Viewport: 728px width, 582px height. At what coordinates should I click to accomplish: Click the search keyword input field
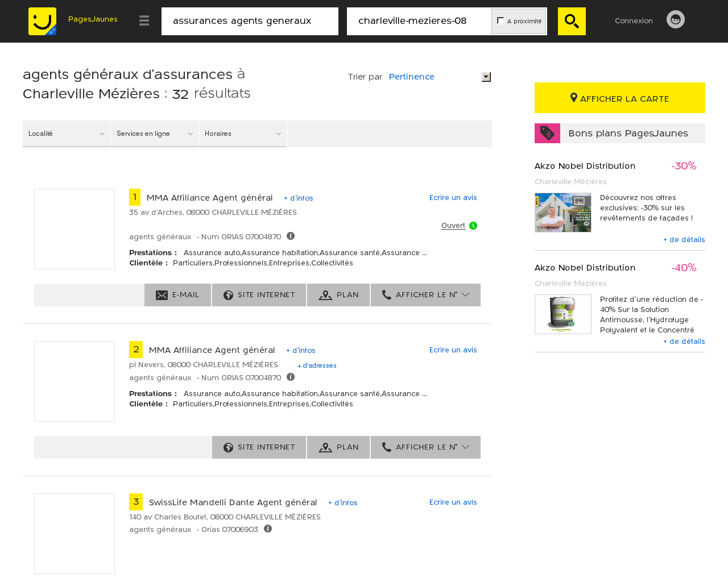[x=250, y=21]
